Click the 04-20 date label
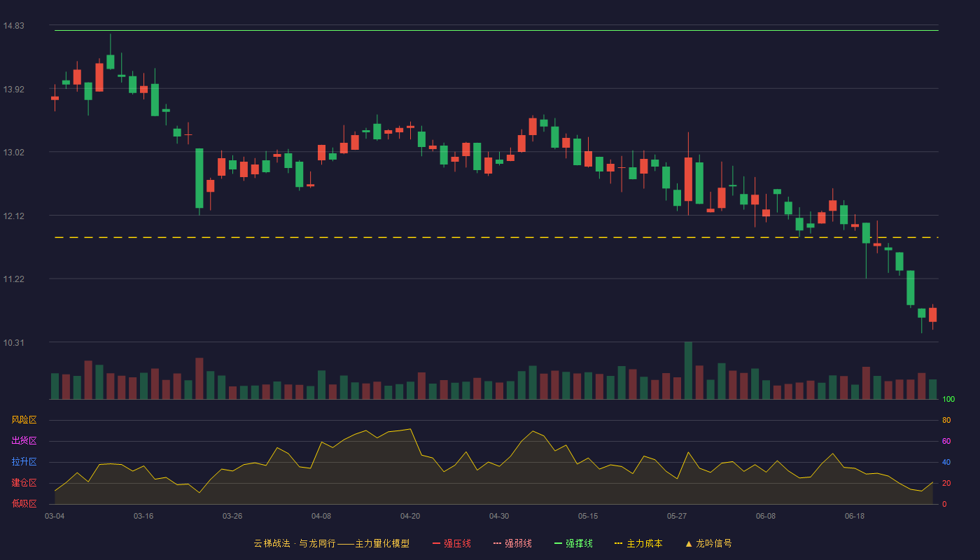The height and width of the screenshot is (560, 980). 410,516
